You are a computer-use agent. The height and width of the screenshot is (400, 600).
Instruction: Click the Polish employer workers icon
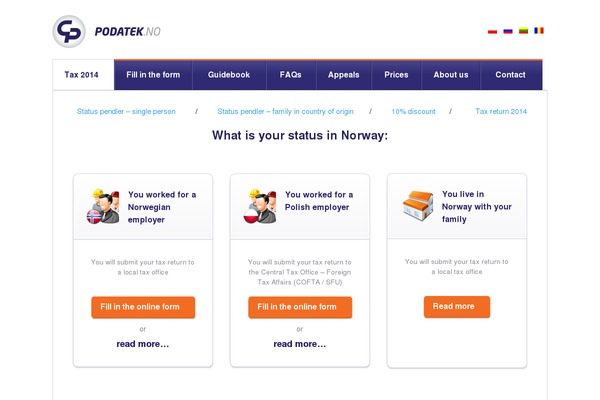[x=260, y=206]
